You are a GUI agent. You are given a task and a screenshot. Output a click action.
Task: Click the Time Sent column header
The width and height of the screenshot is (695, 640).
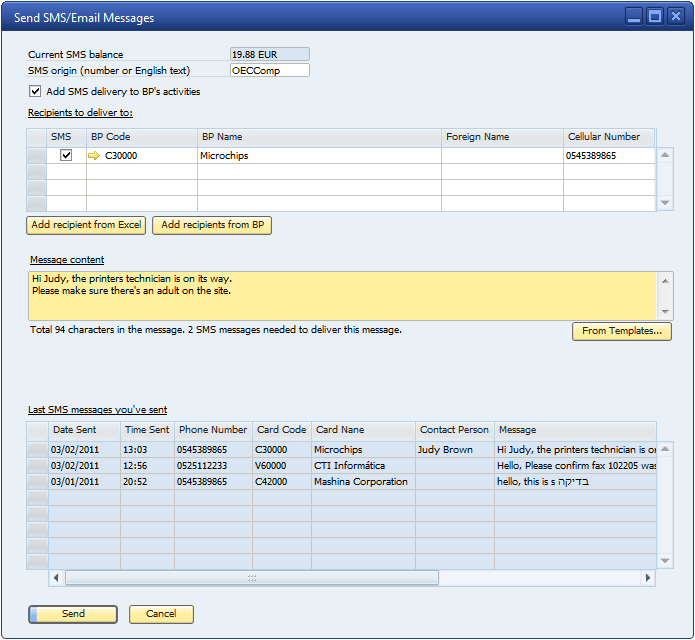coord(147,430)
